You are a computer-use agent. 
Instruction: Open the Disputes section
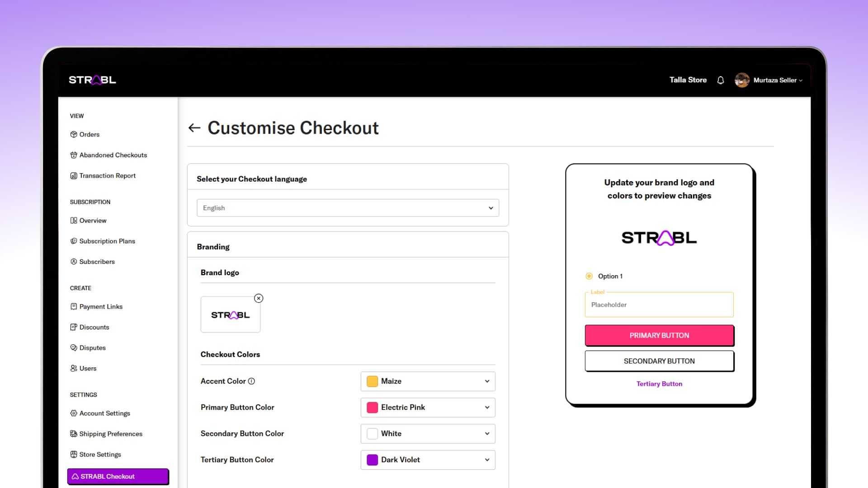pyautogui.click(x=93, y=347)
